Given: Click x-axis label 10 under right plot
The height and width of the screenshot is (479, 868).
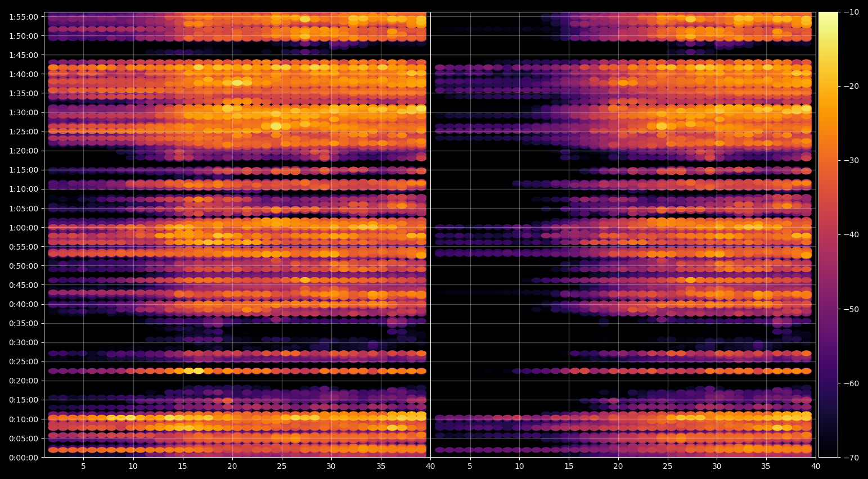Looking at the screenshot, I should (519, 466).
